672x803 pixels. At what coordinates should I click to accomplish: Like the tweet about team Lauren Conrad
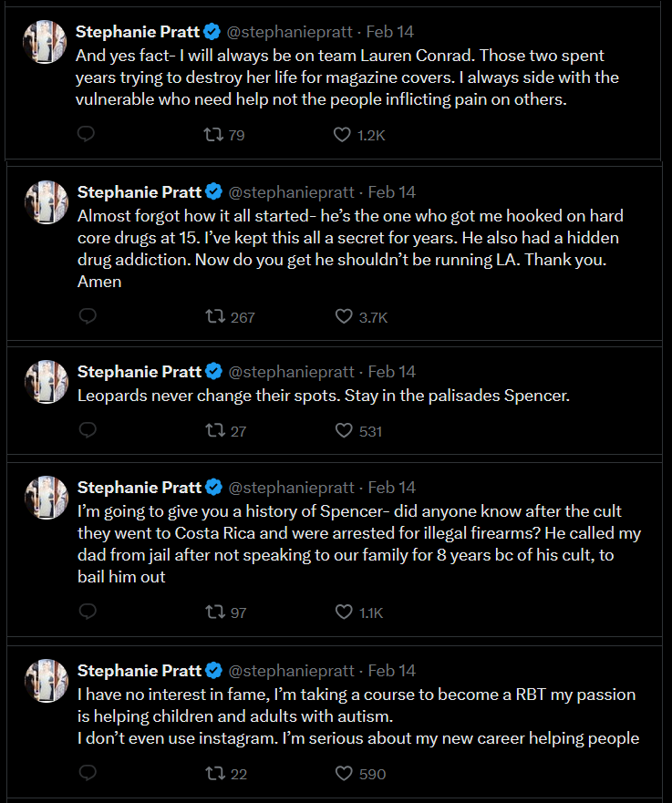pyautogui.click(x=343, y=134)
